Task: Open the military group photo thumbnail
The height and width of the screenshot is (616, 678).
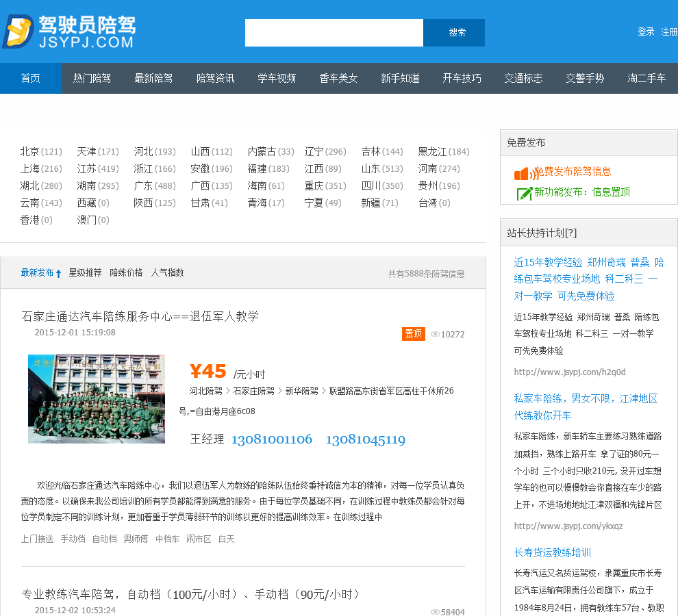Action: (x=97, y=399)
